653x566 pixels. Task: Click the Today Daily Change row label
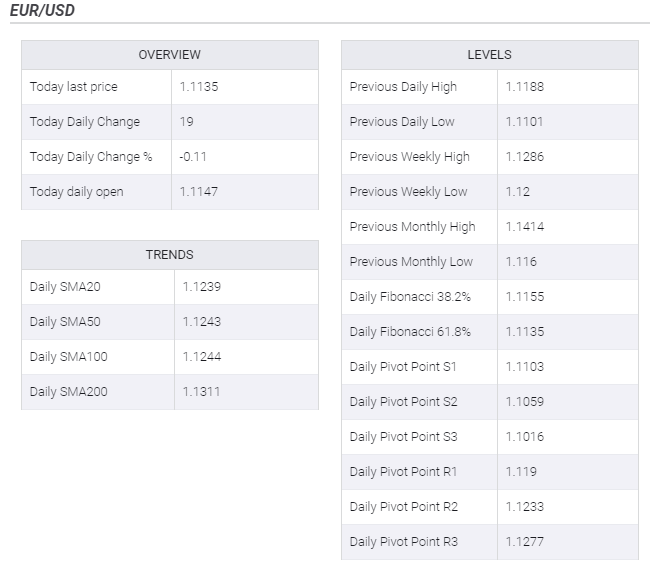tap(85, 122)
